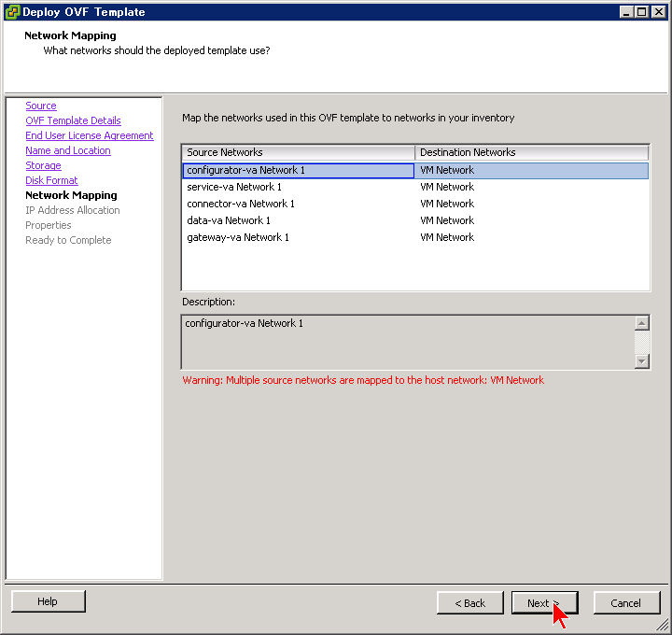Click the description box scroll down arrow
The image size is (672, 635).
641,361
